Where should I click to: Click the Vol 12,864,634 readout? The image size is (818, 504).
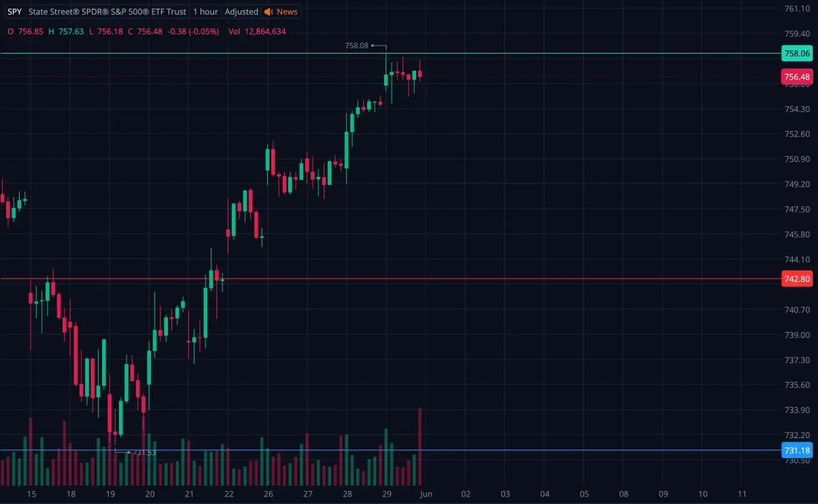[x=257, y=31]
